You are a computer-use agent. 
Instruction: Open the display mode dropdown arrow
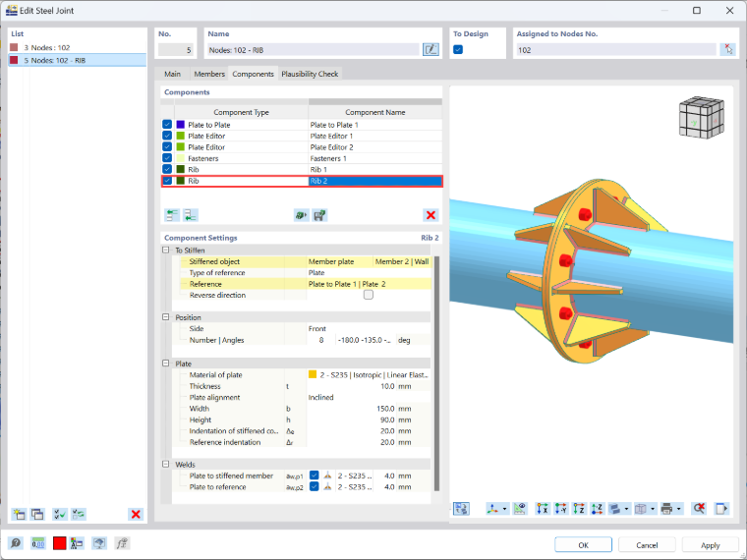tap(626, 509)
